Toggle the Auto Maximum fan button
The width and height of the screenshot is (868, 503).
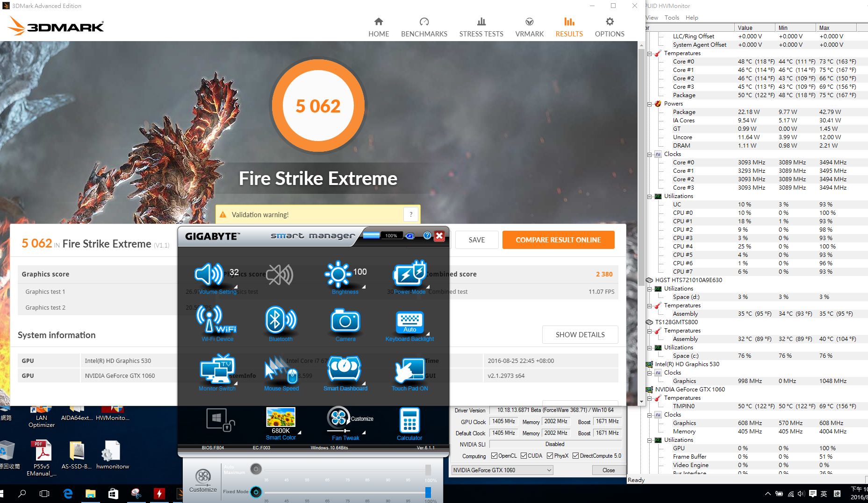tap(256, 469)
